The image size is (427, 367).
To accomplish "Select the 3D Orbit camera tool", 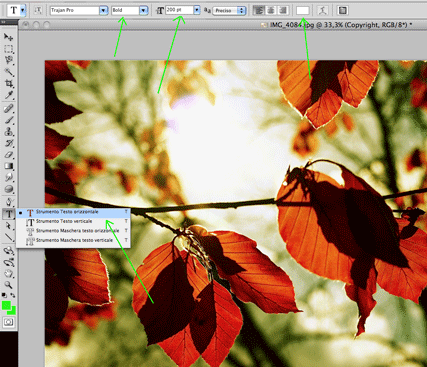I will click(x=9, y=262).
